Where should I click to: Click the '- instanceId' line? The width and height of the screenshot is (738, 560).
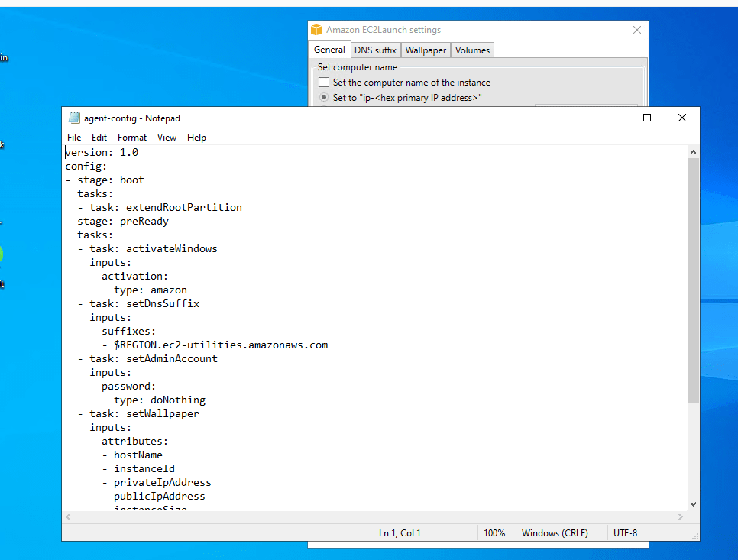(x=138, y=469)
